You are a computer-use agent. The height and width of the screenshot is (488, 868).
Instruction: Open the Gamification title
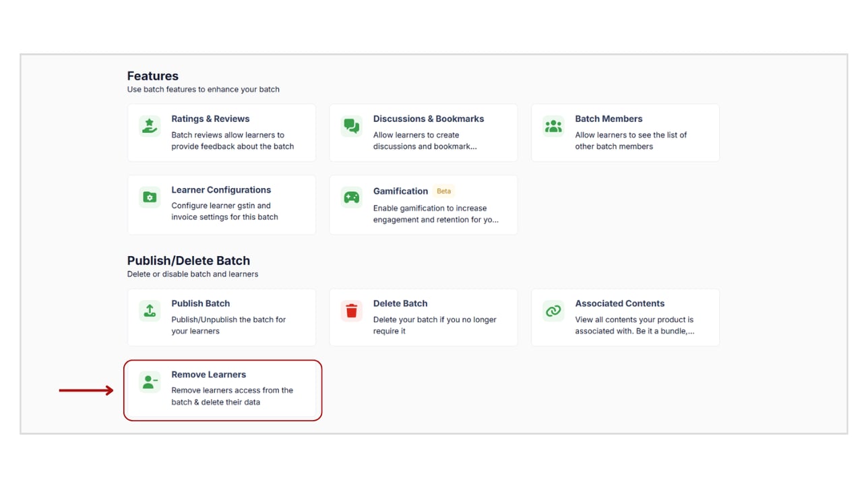[400, 191]
